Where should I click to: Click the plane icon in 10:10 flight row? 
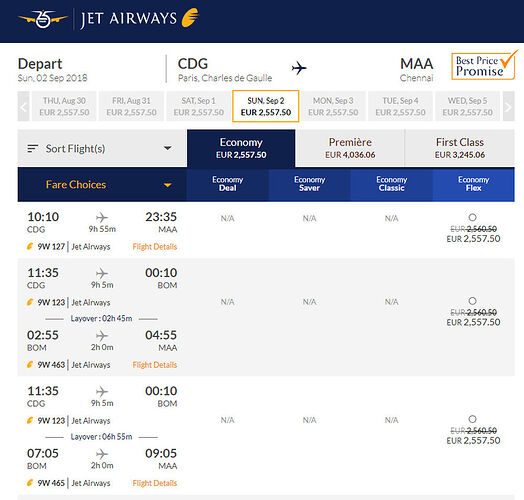pos(102,217)
